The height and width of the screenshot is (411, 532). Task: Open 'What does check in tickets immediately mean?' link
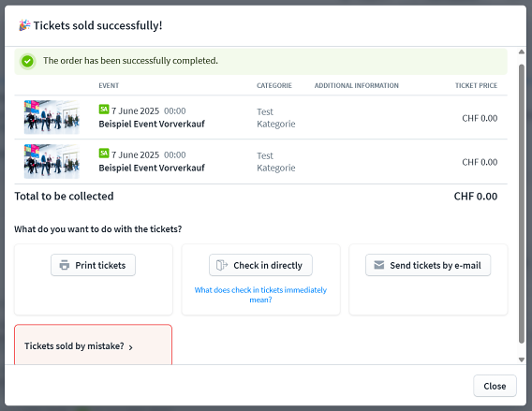tap(260, 295)
